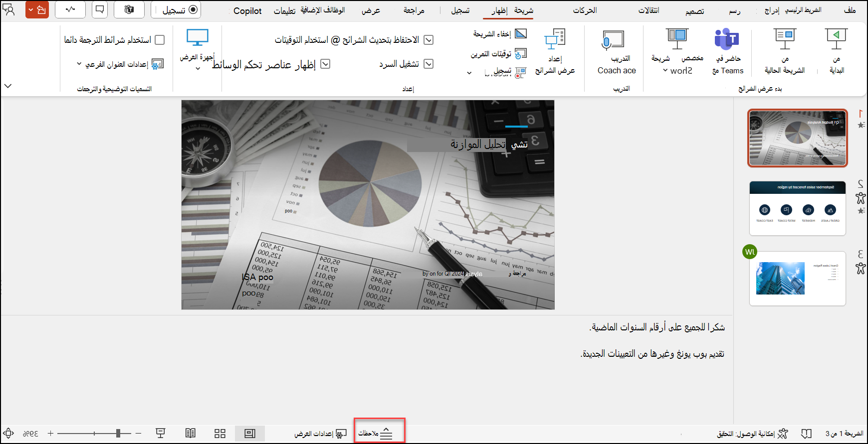
Task: Click the notes line 'شكرا للجميع على أرقام السنوات الماضية'
Action: point(656,327)
